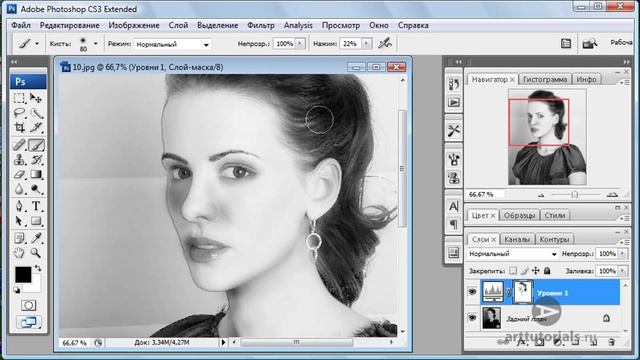Viewport: 640px width, 360px height.
Task: Select the Hand tool
Action: [19, 253]
